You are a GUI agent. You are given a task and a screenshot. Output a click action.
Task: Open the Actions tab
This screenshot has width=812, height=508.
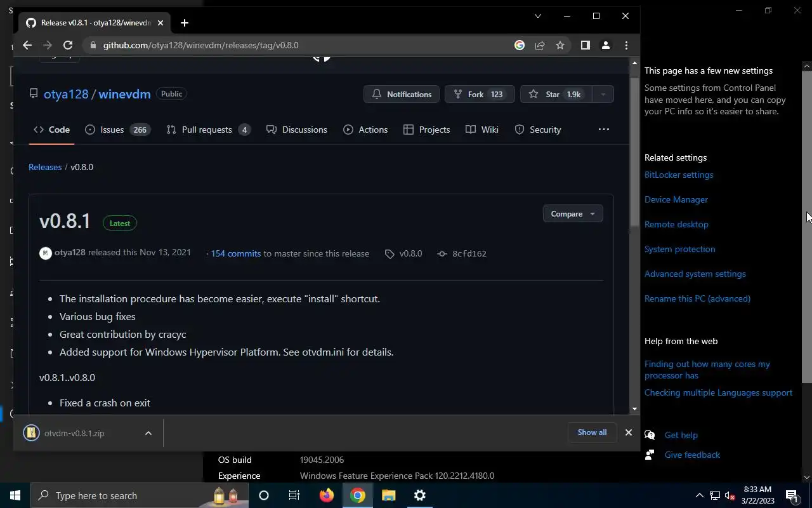pyautogui.click(x=365, y=130)
